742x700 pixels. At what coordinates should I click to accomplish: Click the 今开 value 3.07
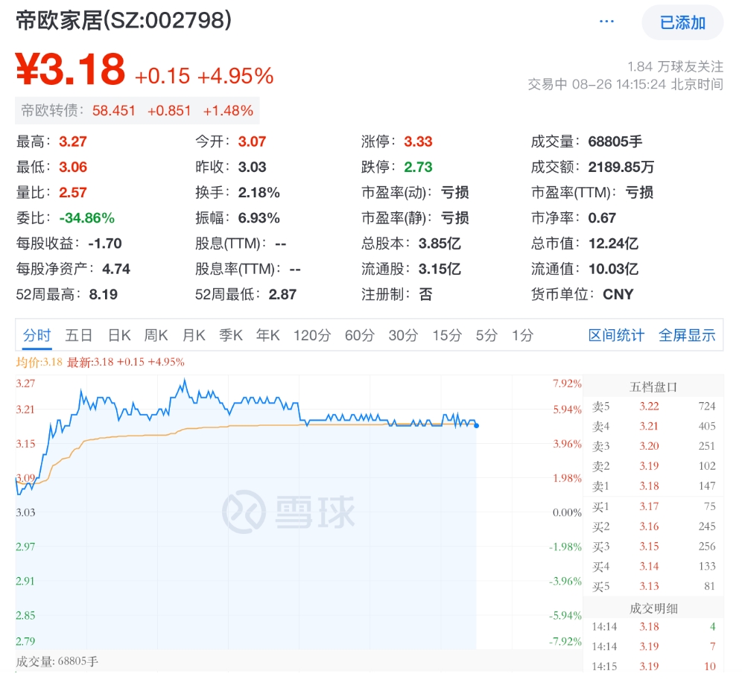pos(252,141)
